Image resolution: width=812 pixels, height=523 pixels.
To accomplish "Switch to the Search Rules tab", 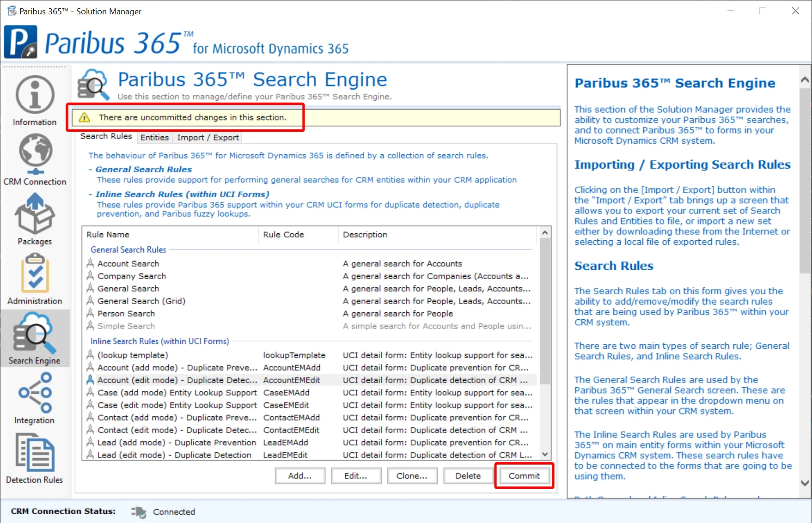I will click(x=106, y=136).
